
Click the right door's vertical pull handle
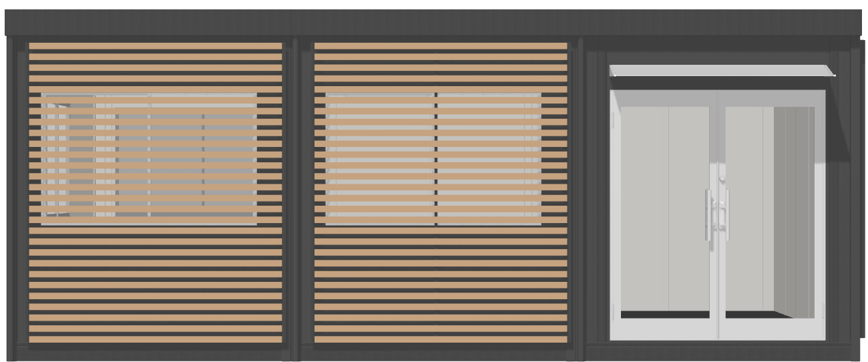point(727,215)
